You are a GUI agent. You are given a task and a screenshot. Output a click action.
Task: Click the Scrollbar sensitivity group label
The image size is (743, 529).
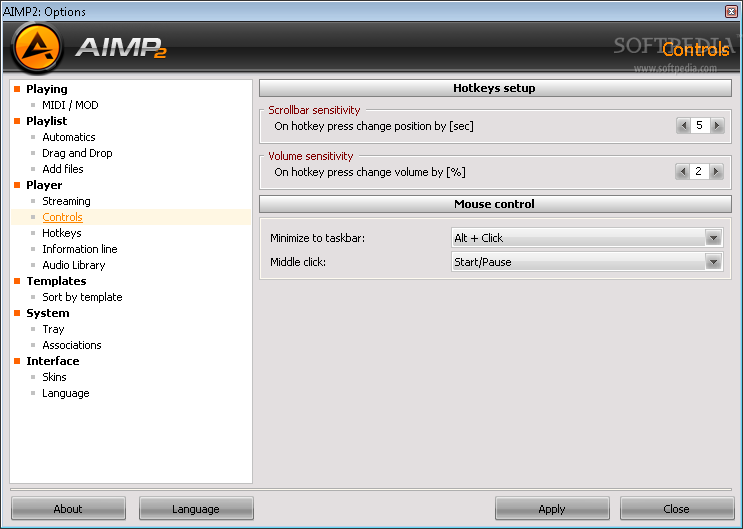click(314, 110)
